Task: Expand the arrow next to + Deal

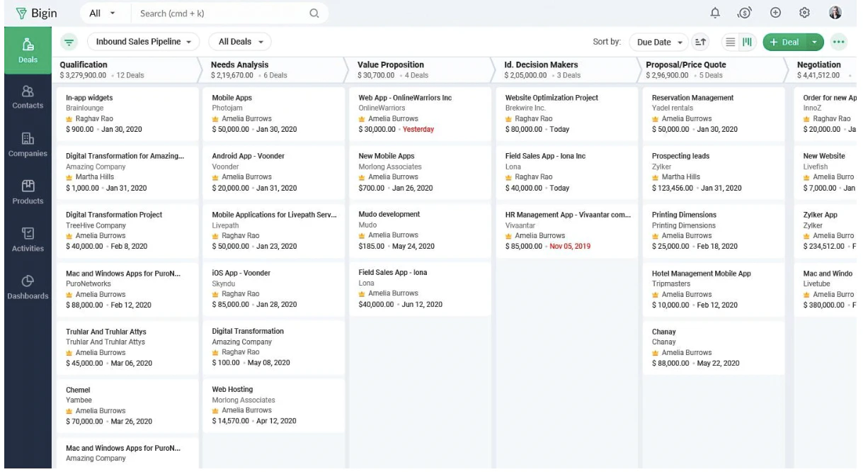Action: (816, 42)
